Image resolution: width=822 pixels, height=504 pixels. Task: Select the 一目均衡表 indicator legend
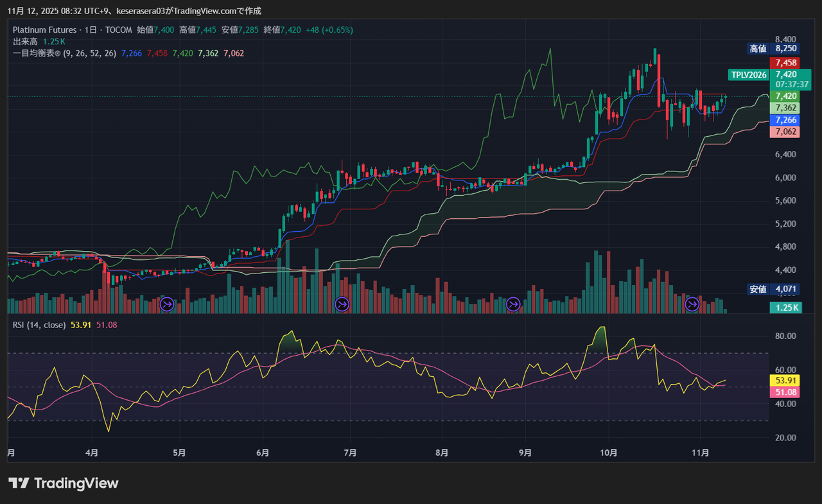coord(64,53)
